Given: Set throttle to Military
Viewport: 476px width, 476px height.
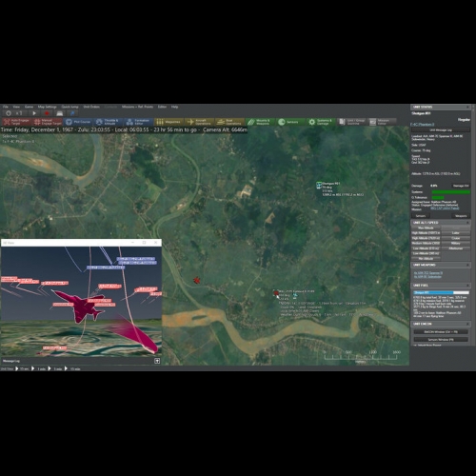Looking at the screenshot, I should tap(455, 243).
